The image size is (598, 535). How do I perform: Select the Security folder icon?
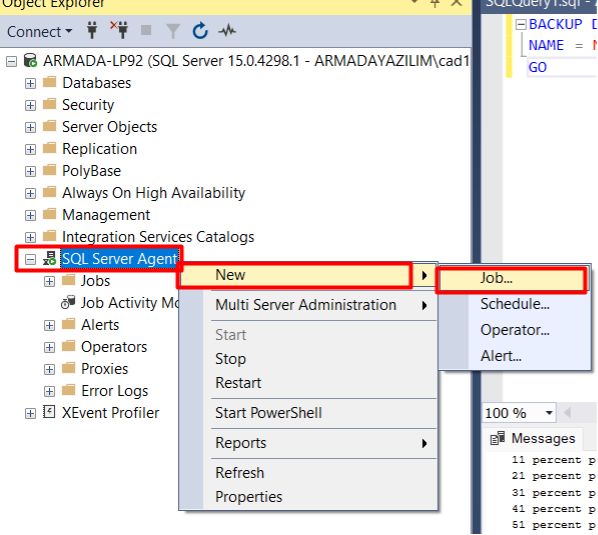tap(50, 104)
